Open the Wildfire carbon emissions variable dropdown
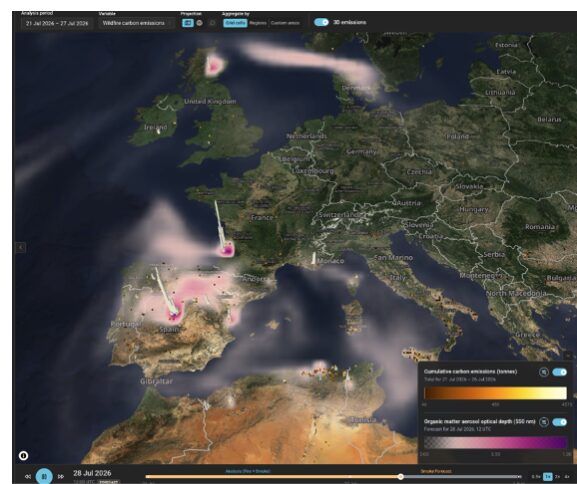The height and width of the screenshot is (484, 577). click(x=136, y=23)
